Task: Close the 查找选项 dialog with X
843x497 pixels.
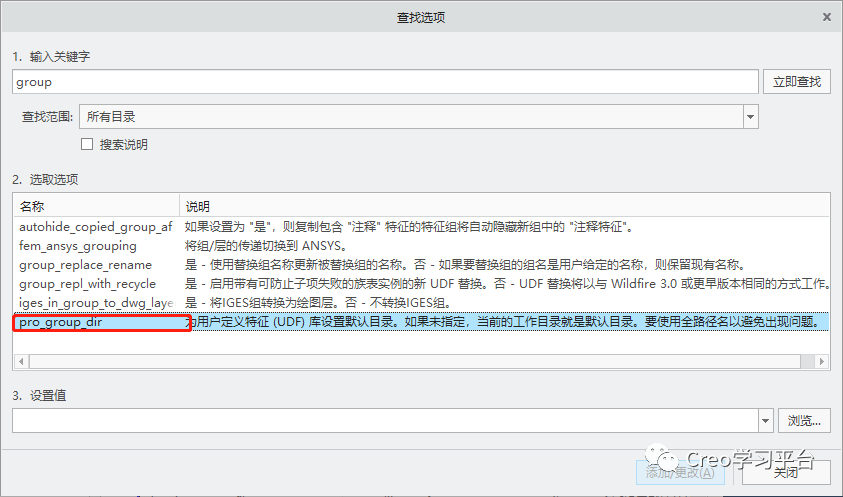Action: click(x=827, y=17)
